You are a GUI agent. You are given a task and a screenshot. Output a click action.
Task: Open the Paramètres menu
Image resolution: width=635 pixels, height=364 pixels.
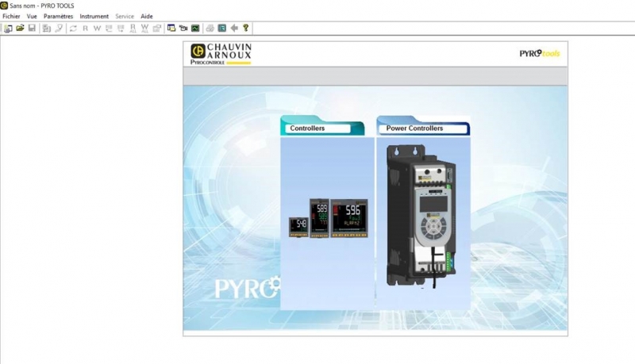(x=58, y=17)
